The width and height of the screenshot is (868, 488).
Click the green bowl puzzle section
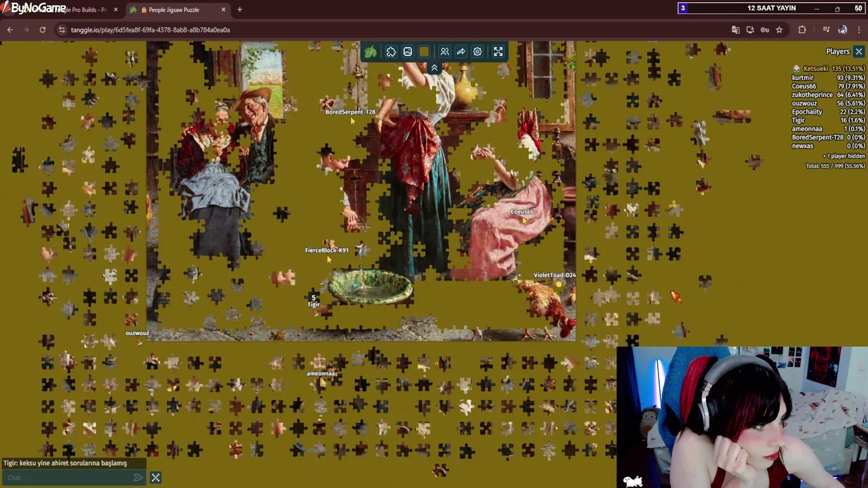(370, 287)
